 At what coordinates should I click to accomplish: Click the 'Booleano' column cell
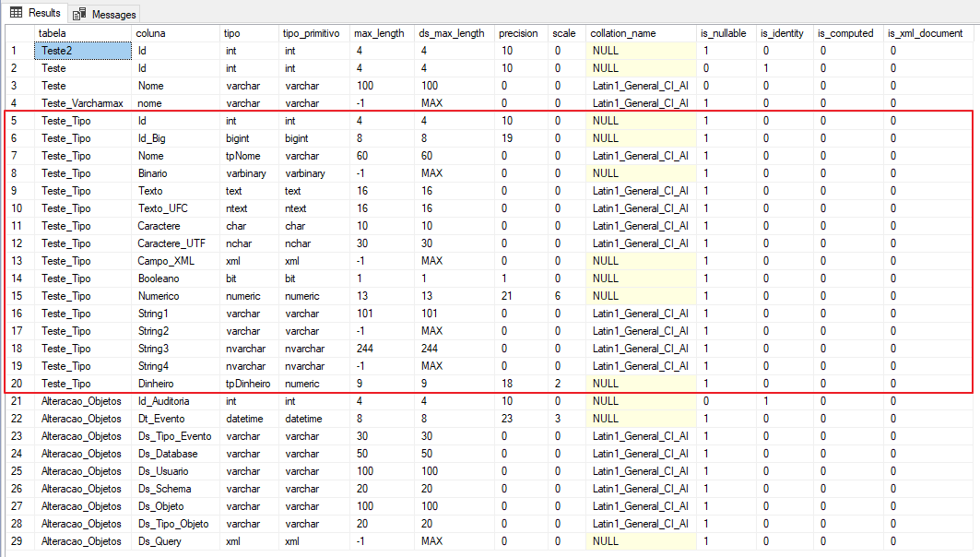[x=175, y=278]
